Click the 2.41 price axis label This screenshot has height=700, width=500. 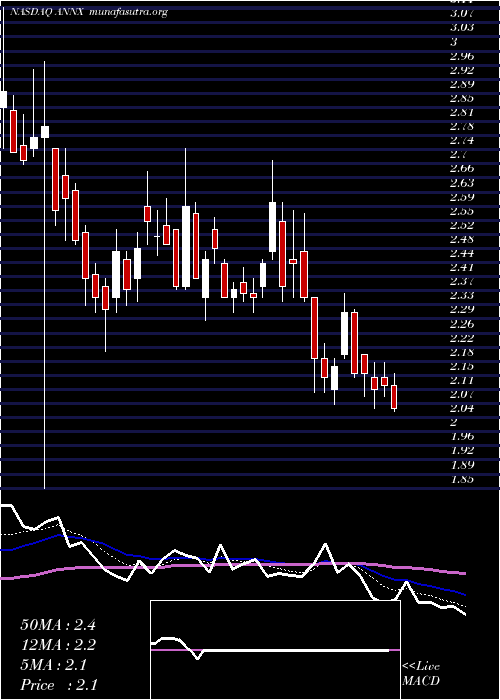[x=463, y=268]
